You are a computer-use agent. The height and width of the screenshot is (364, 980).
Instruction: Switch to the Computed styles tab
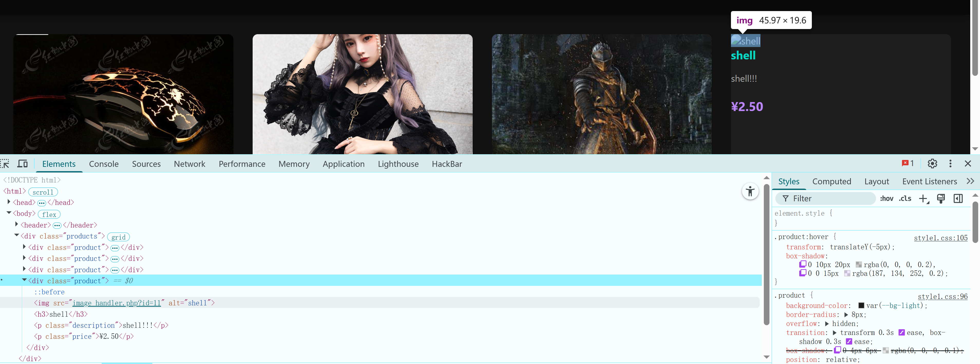click(832, 182)
